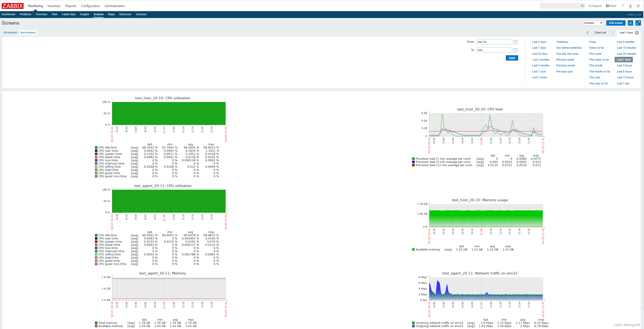Select the Configuration menu item
The image size is (644, 329).
[x=89, y=6]
